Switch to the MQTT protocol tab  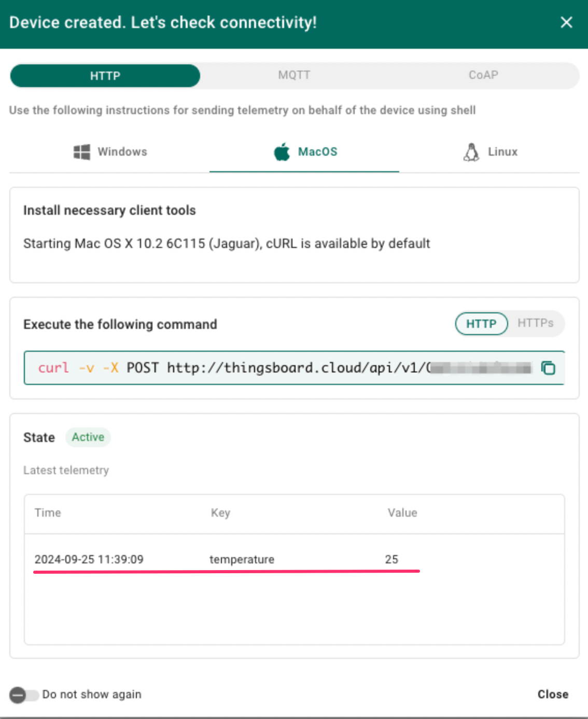(294, 75)
